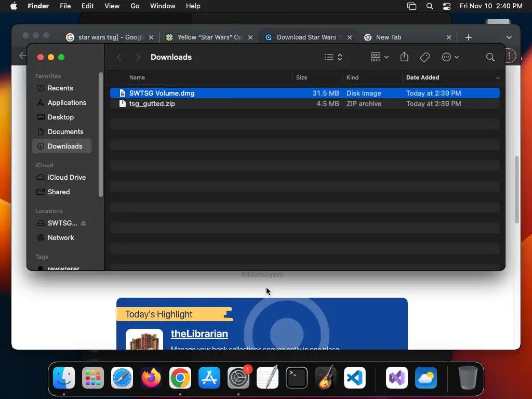532x399 pixels.
Task: Open the Weather app from the Dock
Action: coord(426,378)
